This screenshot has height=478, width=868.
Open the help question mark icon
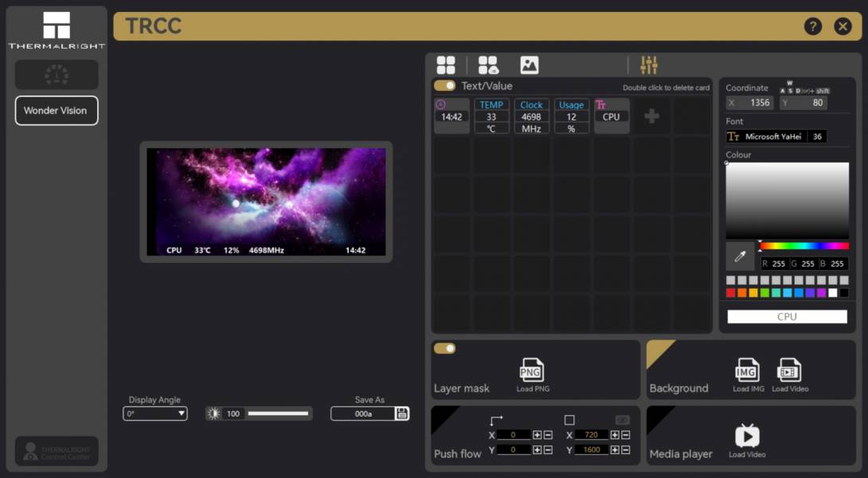click(812, 26)
